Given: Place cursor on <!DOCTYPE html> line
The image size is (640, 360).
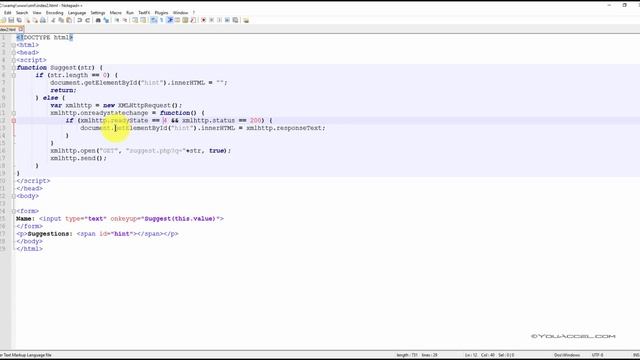Looking at the screenshot, I should coord(44,38).
